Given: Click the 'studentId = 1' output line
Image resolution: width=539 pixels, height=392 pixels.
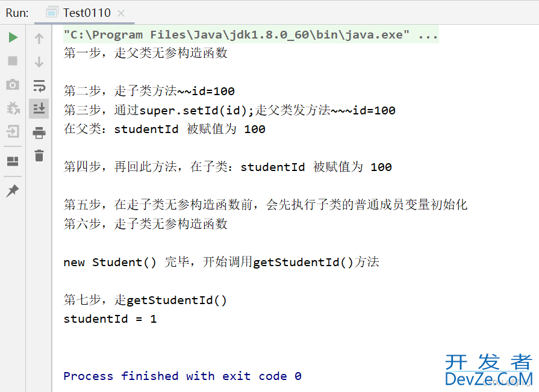Looking at the screenshot, I should (110, 319).
